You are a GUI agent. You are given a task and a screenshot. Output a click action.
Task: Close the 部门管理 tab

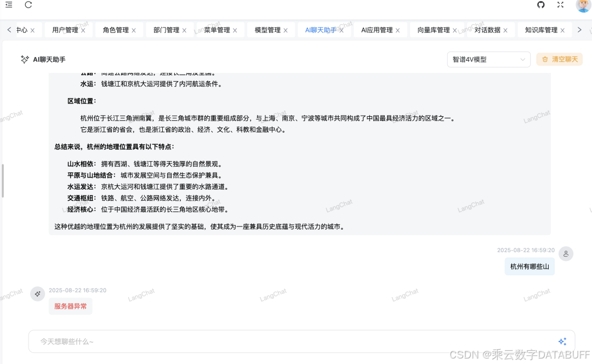(x=184, y=30)
